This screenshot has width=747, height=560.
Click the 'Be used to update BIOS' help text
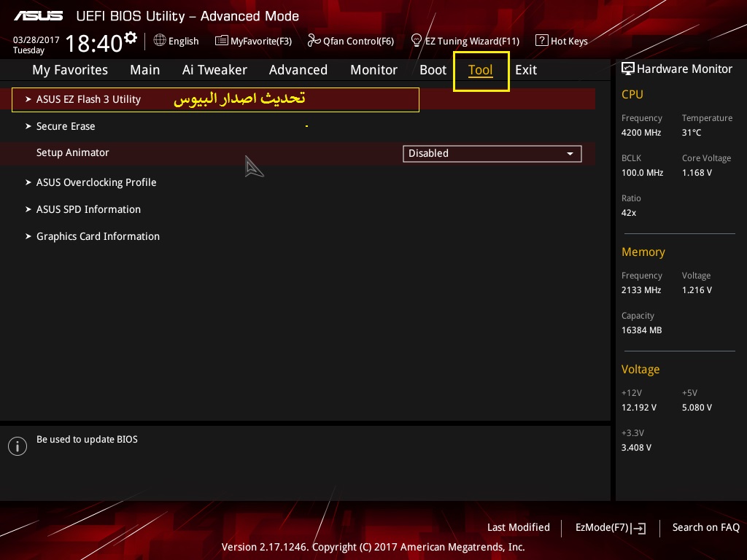pyautogui.click(x=88, y=439)
